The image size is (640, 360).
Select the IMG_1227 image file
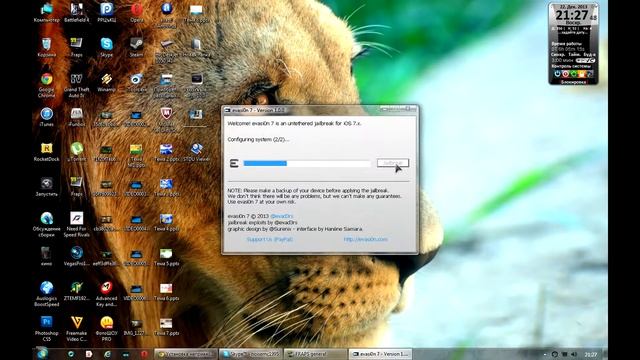click(x=136, y=326)
